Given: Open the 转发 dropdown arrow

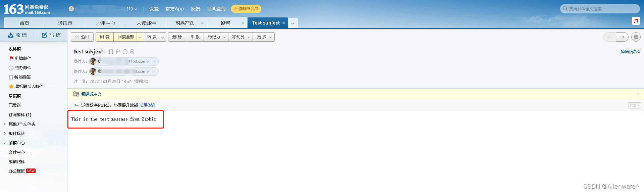Looking at the screenshot, I should point(162,37).
